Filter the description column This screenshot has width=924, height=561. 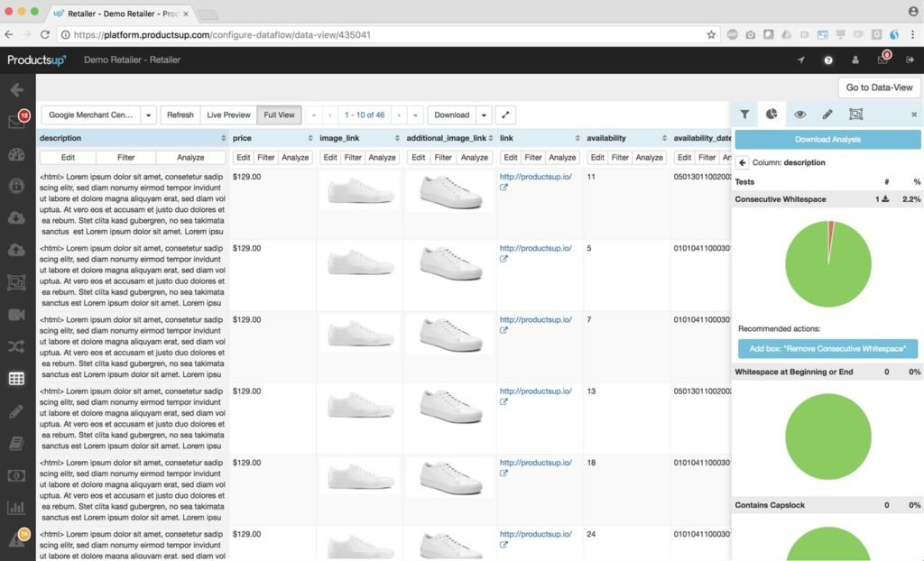tap(125, 157)
